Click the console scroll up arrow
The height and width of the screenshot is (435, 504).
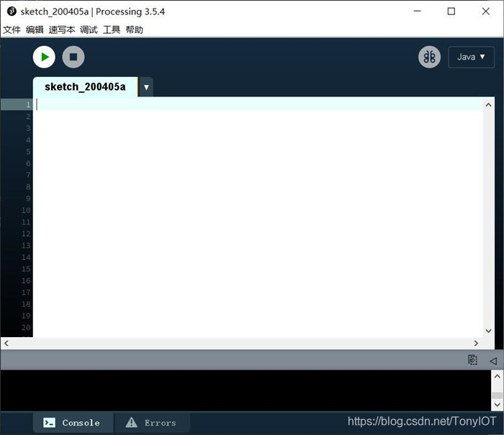click(x=498, y=376)
